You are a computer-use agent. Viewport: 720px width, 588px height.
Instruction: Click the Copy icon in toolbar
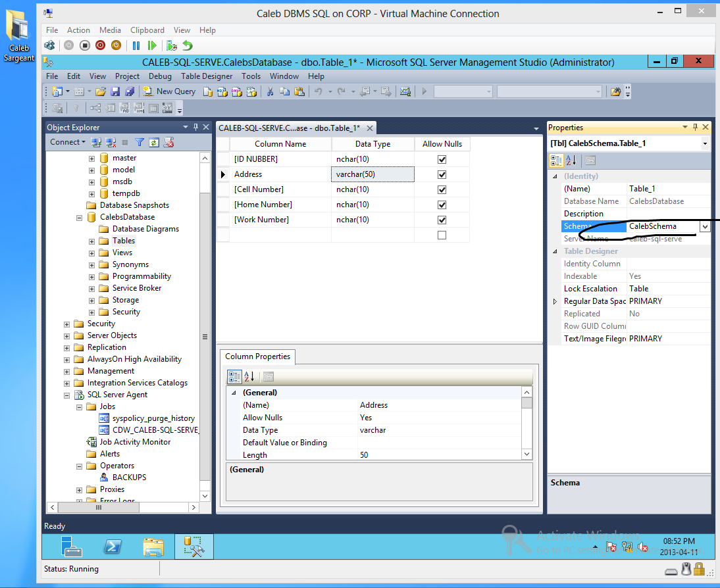[285, 92]
